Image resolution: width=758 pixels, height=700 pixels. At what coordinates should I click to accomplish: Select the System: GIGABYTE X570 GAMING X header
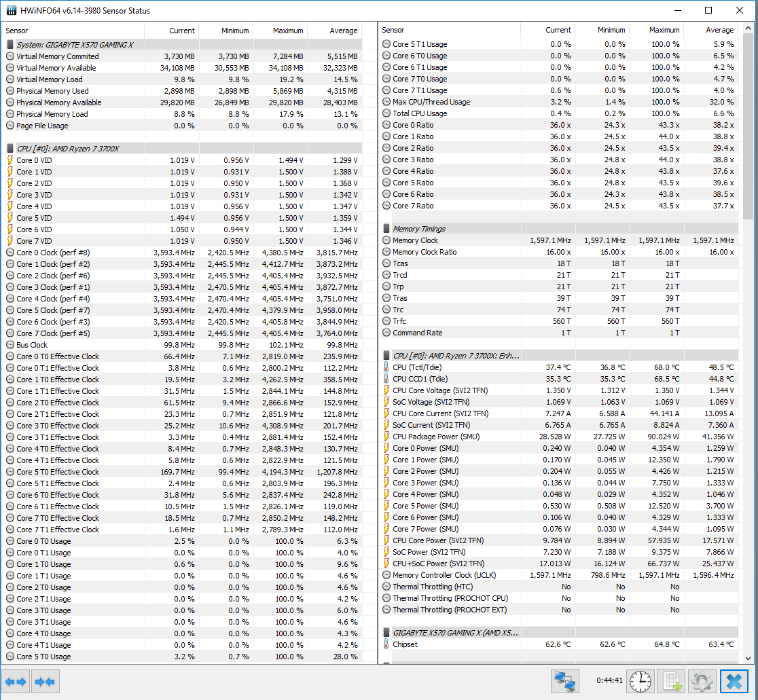pos(75,45)
